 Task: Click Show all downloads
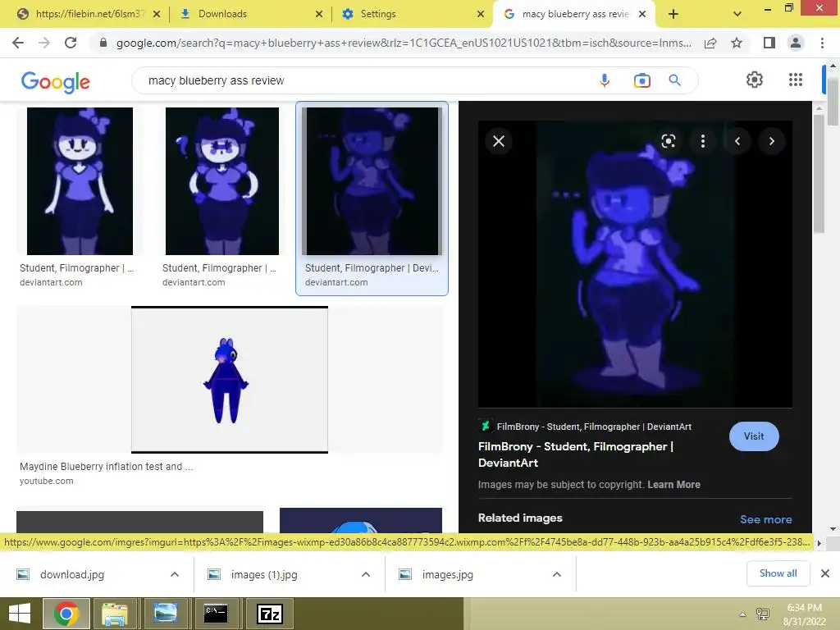click(x=778, y=573)
